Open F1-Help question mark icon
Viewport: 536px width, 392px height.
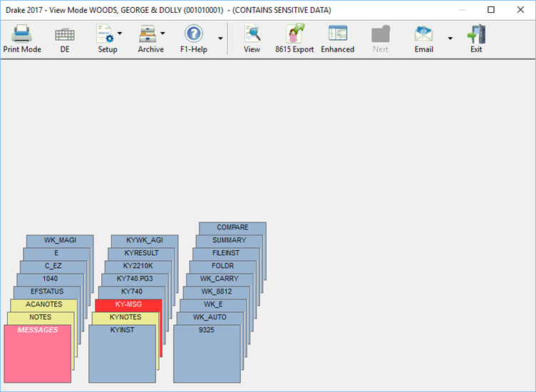(x=193, y=34)
